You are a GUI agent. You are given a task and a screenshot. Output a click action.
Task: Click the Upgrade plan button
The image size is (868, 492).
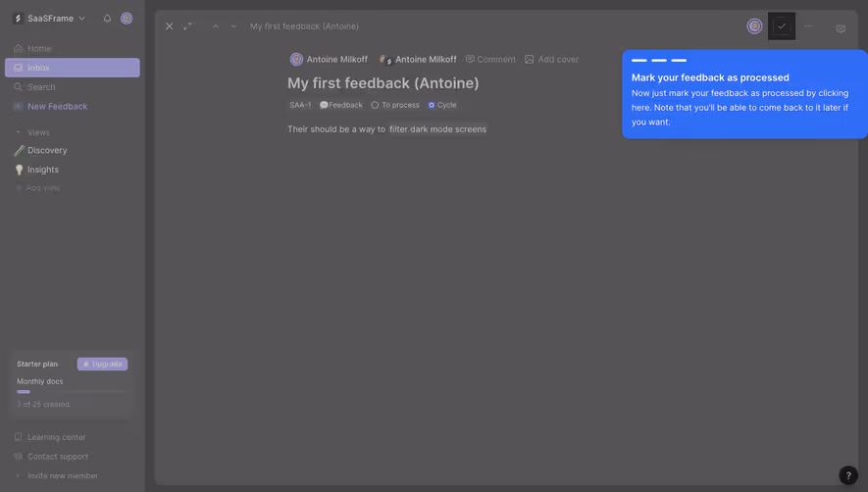click(x=102, y=364)
